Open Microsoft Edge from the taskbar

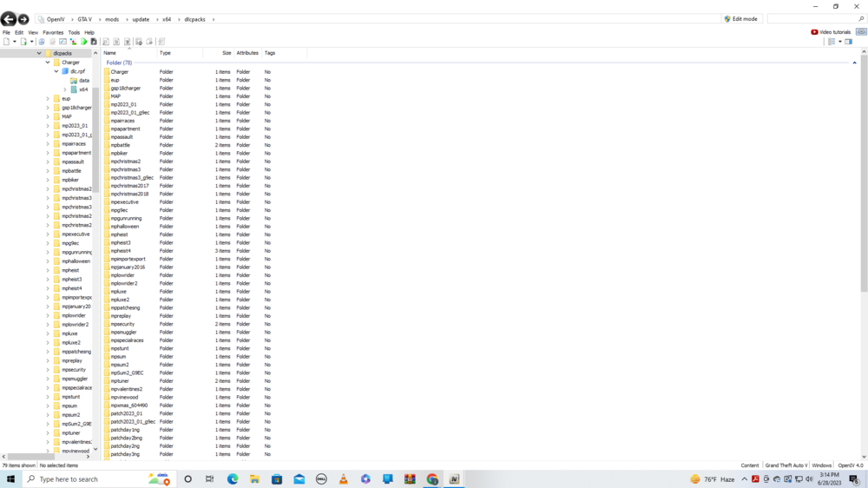coord(233,479)
